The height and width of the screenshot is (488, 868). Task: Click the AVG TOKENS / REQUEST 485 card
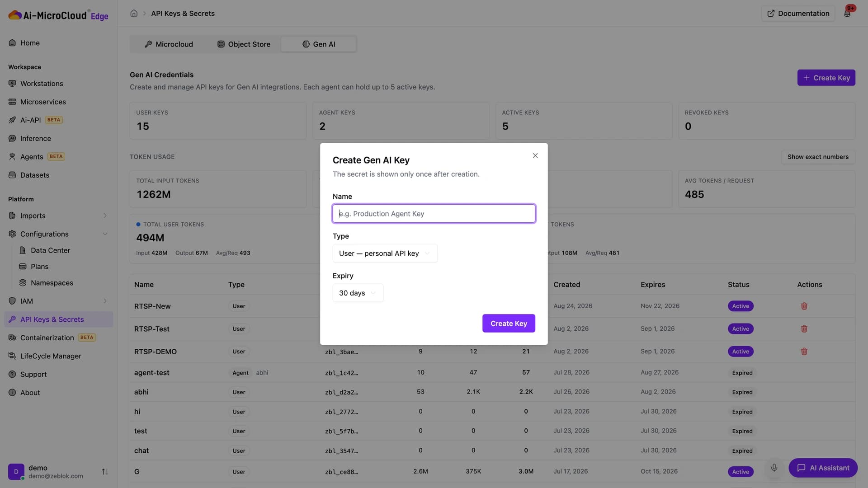[767, 189]
